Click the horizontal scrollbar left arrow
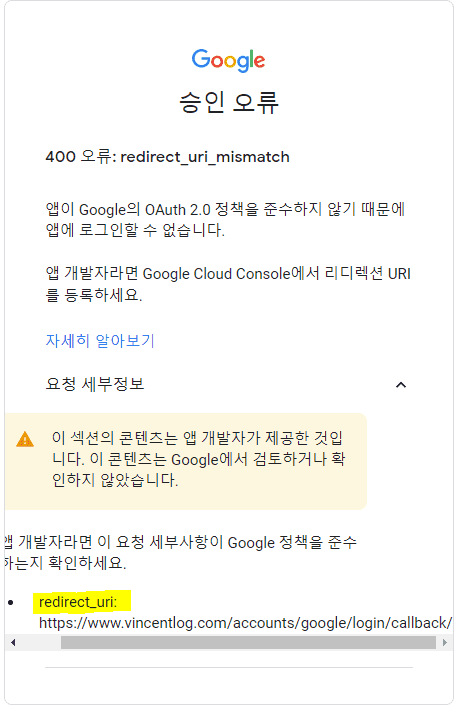Screen dimensions: 464x713 pos(13,643)
